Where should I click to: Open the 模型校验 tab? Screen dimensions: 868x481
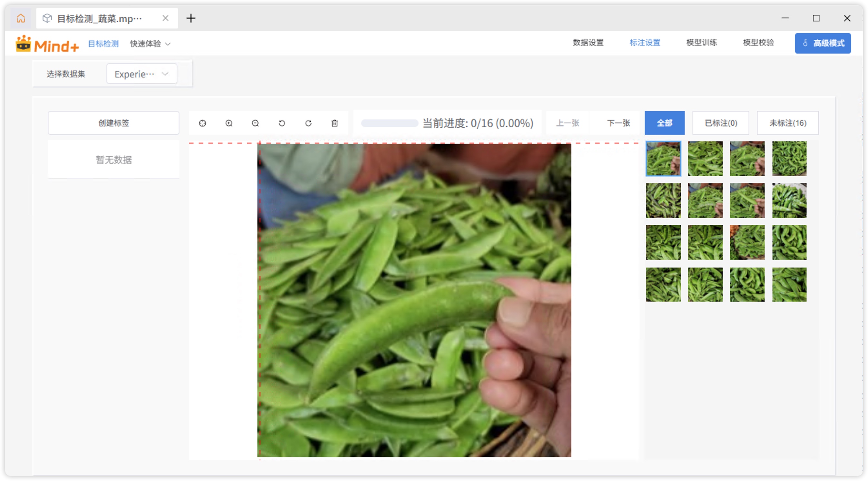pos(758,43)
